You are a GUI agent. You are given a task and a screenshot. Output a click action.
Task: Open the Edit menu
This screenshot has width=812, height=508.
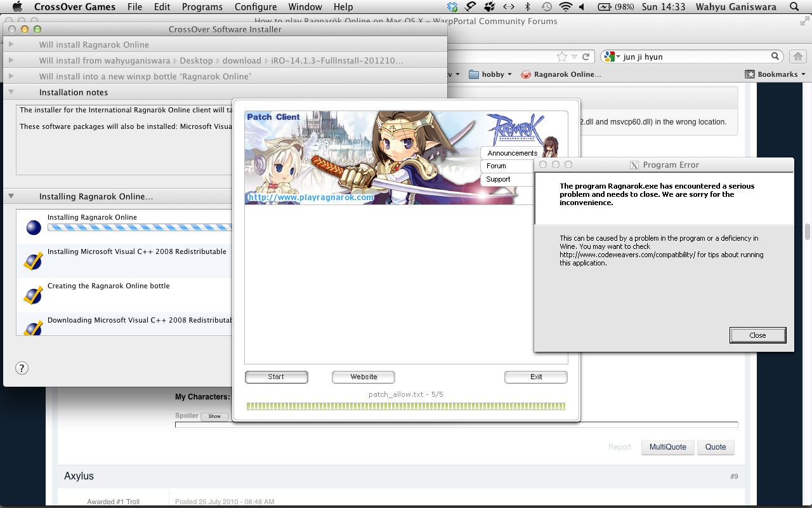point(162,7)
